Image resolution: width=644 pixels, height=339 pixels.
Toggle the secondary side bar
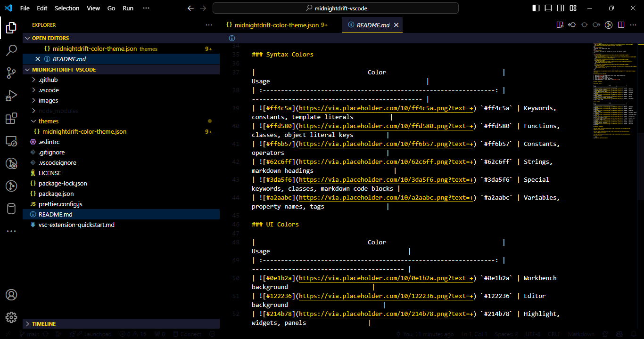(561, 8)
